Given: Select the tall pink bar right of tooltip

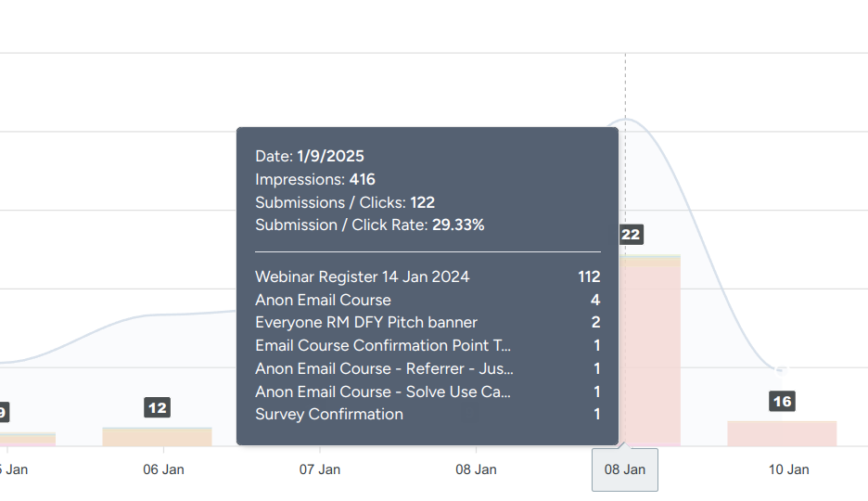Looking at the screenshot, I should (x=650, y=353).
